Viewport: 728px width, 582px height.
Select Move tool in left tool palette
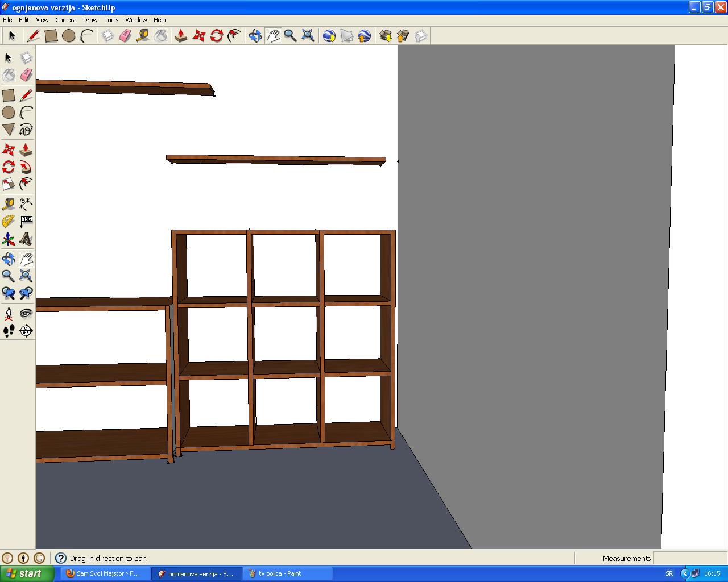pos(9,150)
